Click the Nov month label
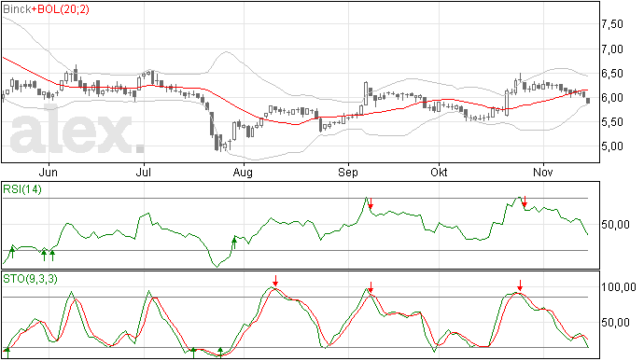The height and width of the screenshot is (361, 644). pyautogui.click(x=543, y=172)
